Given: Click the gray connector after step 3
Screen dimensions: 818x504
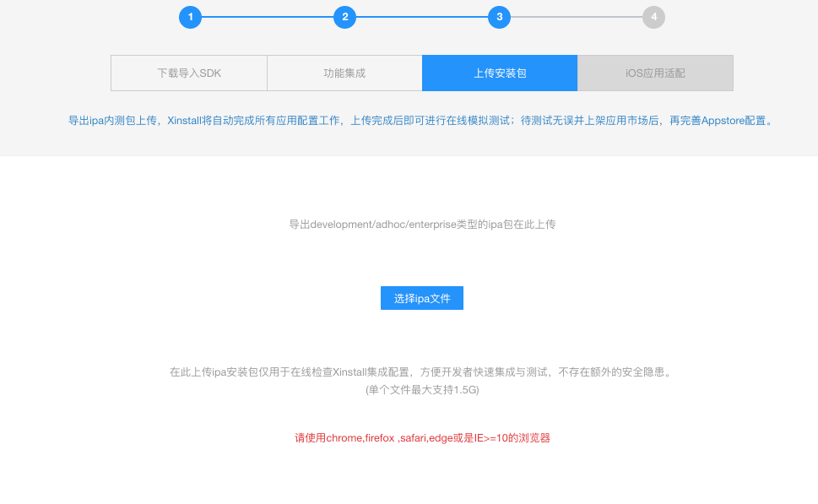Looking at the screenshot, I should (x=577, y=17).
